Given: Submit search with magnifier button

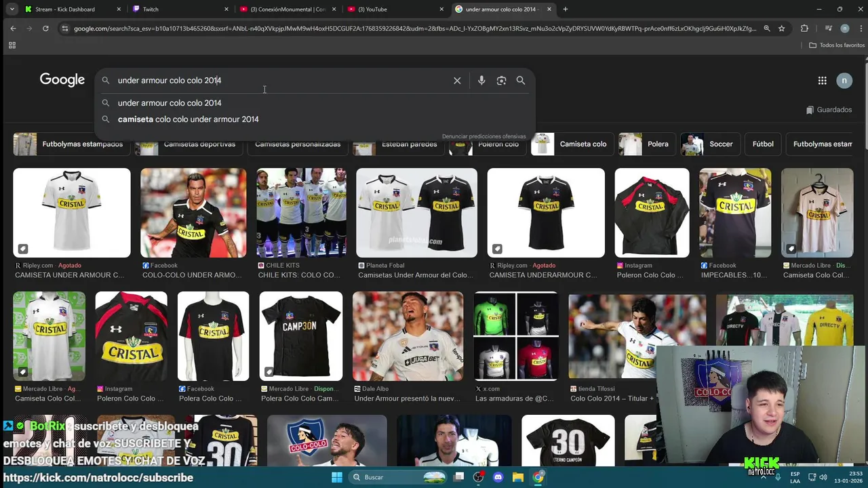Looking at the screenshot, I should click(521, 81).
